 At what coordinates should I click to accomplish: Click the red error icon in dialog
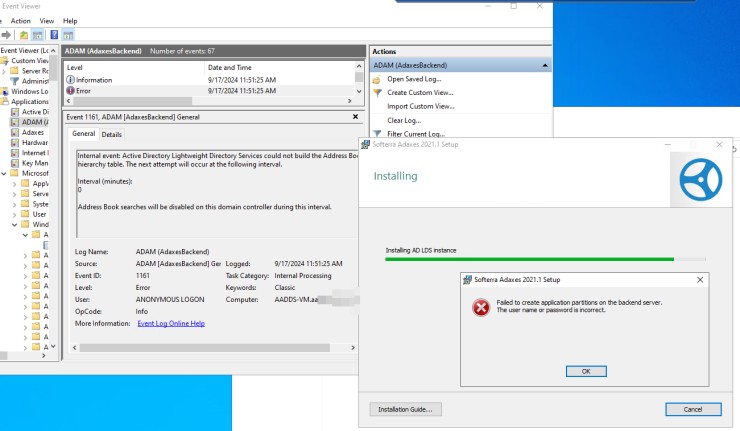481,308
